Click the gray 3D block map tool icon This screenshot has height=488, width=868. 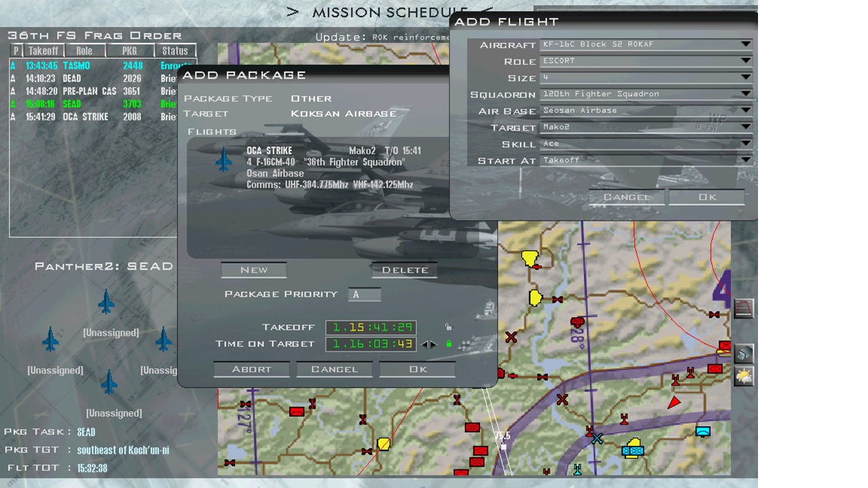point(744,353)
